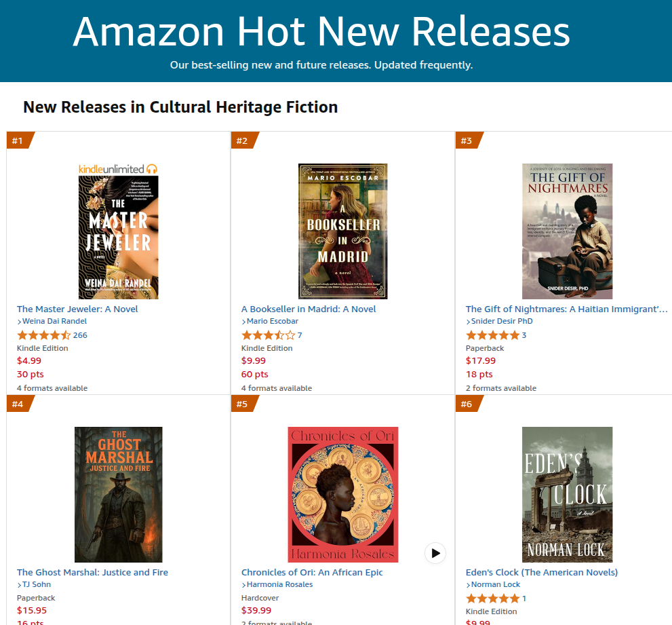Expand author Snider Desir PhD link
The width and height of the screenshot is (672, 625).
click(x=499, y=321)
